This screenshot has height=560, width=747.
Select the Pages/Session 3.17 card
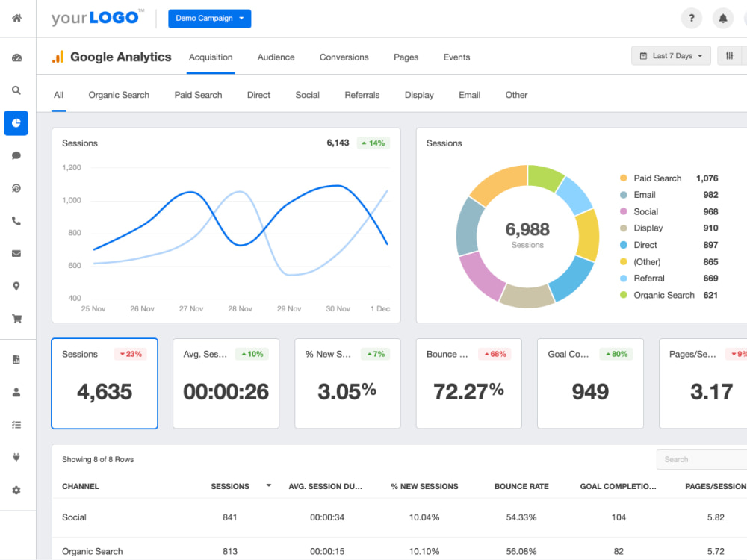[703, 383]
